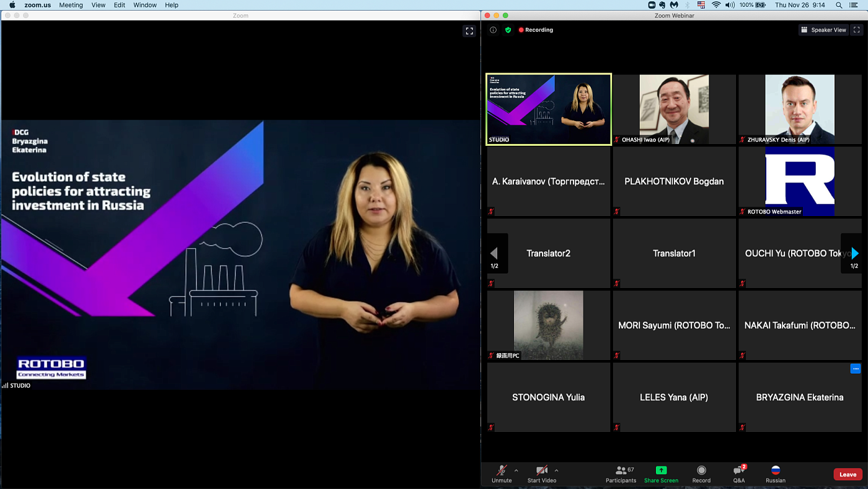The width and height of the screenshot is (868, 489).
Task: Enter full screen in the shared video window
Action: click(469, 31)
